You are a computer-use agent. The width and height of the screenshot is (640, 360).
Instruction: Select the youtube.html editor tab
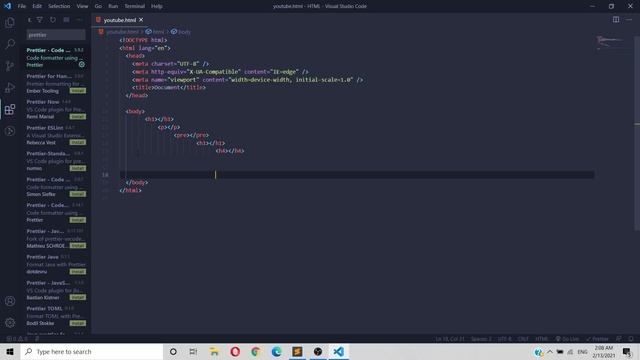[120, 20]
